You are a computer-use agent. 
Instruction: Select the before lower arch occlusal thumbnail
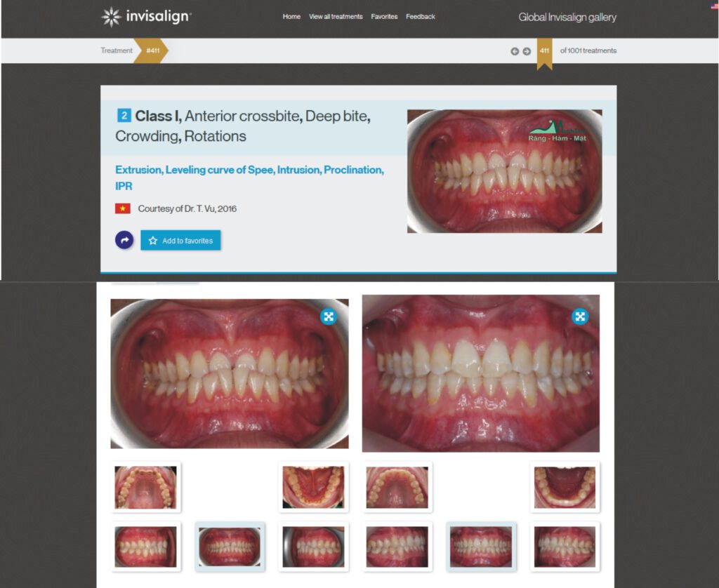tap(313, 487)
